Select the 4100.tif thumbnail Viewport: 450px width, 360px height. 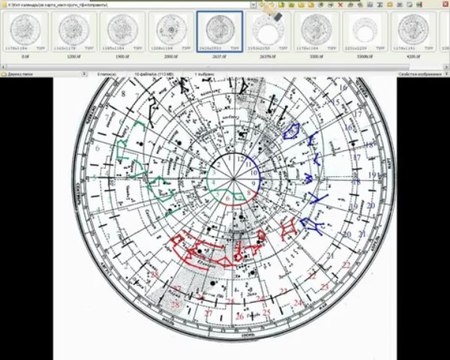pos(413,32)
